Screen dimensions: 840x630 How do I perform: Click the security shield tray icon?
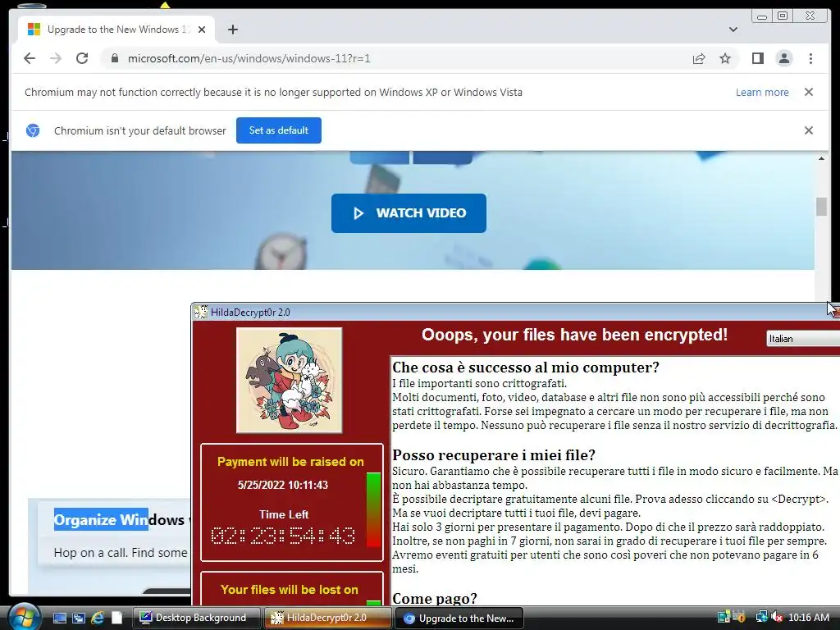(739, 617)
